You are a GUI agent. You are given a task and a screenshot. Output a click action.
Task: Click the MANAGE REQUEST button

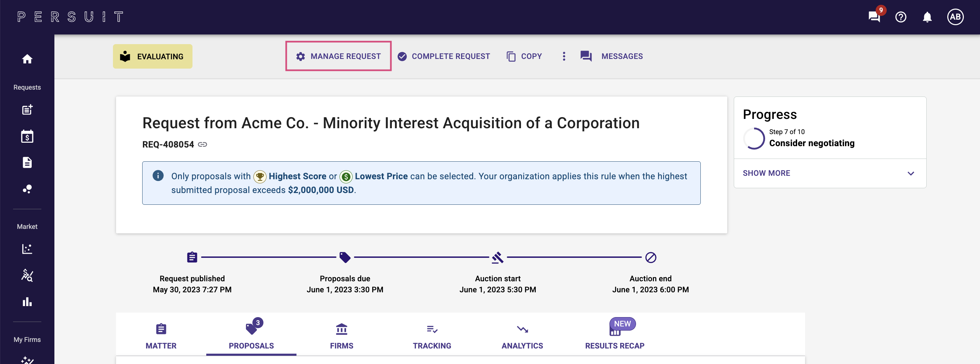(338, 56)
